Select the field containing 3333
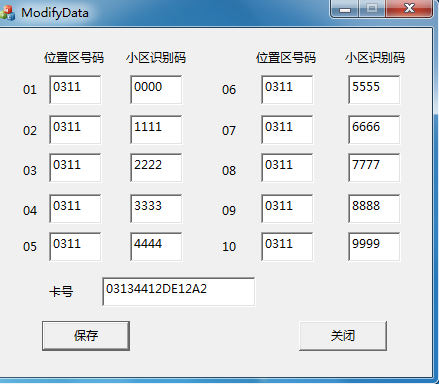This screenshot has width=439, height=384. [x=156, y=209]
